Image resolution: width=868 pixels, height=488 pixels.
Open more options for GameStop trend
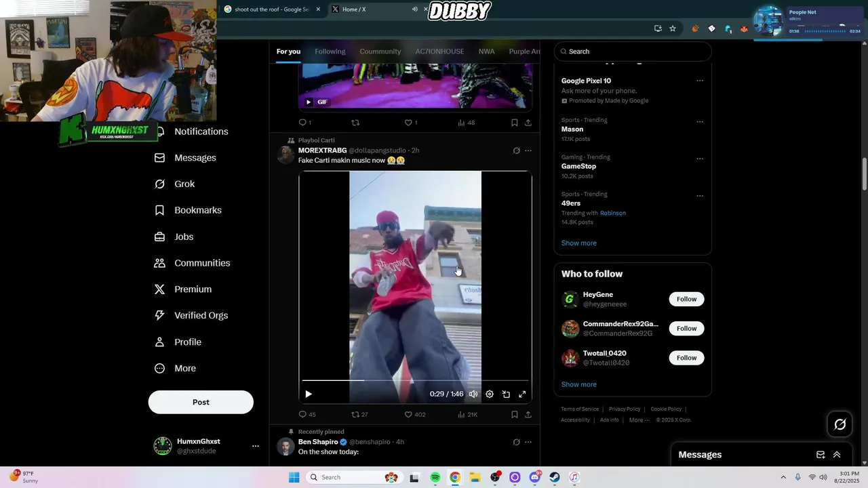click(x=700, y=159)
